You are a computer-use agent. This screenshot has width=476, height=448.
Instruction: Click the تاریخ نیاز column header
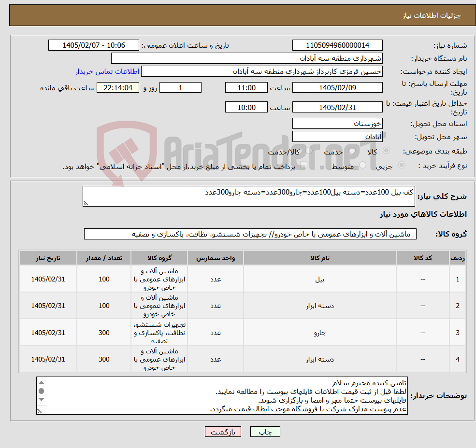48,258
